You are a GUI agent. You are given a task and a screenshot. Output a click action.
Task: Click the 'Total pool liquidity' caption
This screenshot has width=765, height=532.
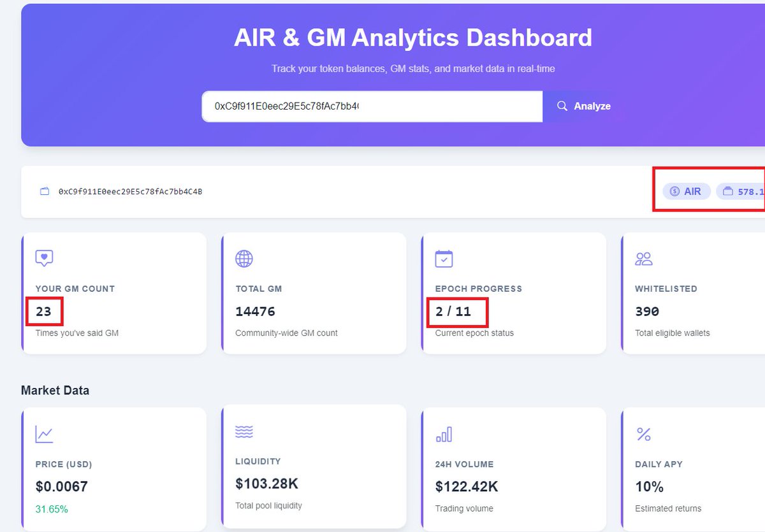(x=269, y=505)
